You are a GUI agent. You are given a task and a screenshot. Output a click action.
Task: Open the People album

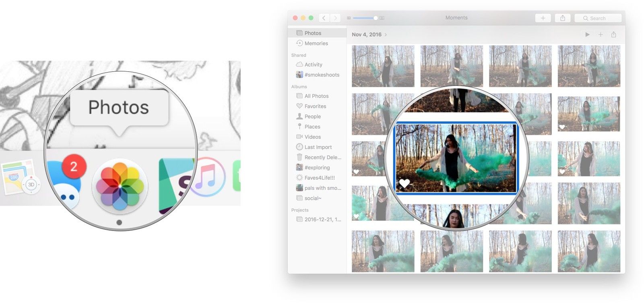click(x=312, y=116)
